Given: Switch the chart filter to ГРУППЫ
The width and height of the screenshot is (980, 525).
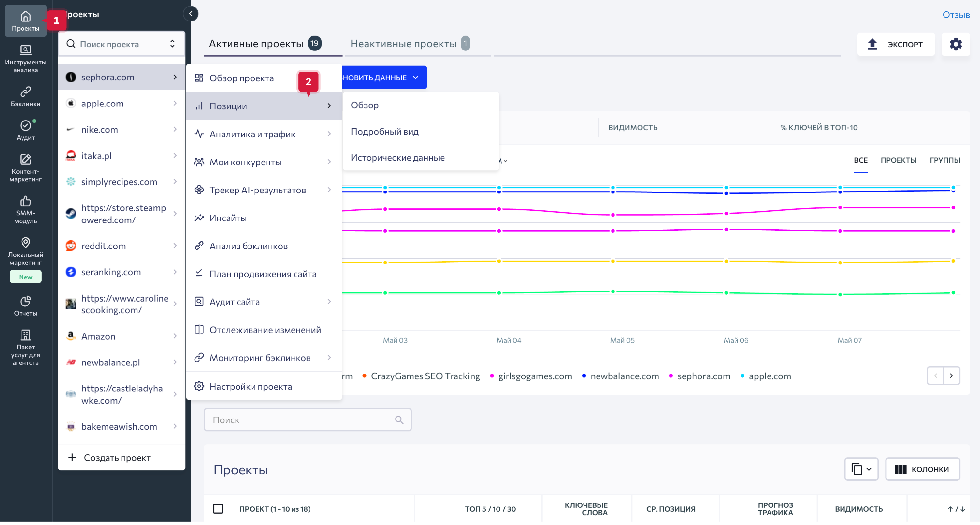Looking at the screenshot, I should 944,160.
